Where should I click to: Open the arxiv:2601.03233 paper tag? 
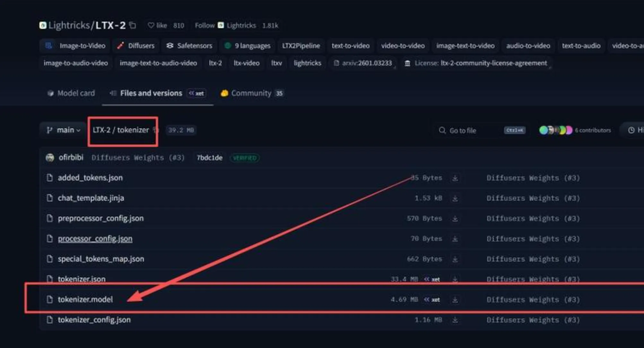363,63
